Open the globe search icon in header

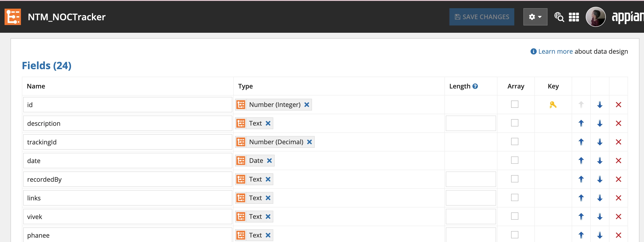tap(559, 17)
